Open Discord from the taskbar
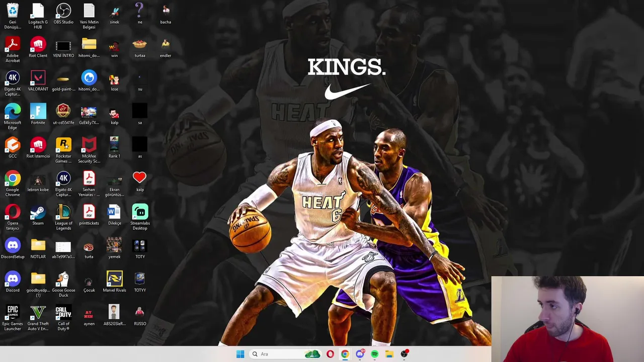 pyautogui.click(x=360, y=354)
